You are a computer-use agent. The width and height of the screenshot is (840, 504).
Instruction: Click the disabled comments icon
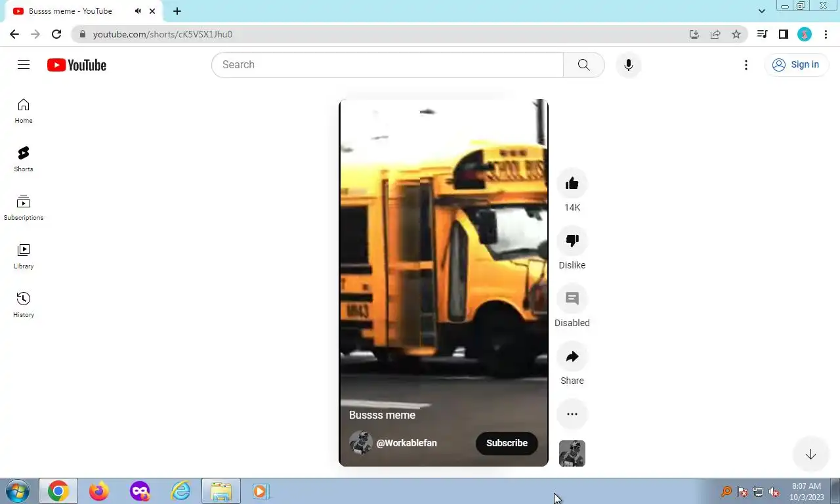coord(572,299)
